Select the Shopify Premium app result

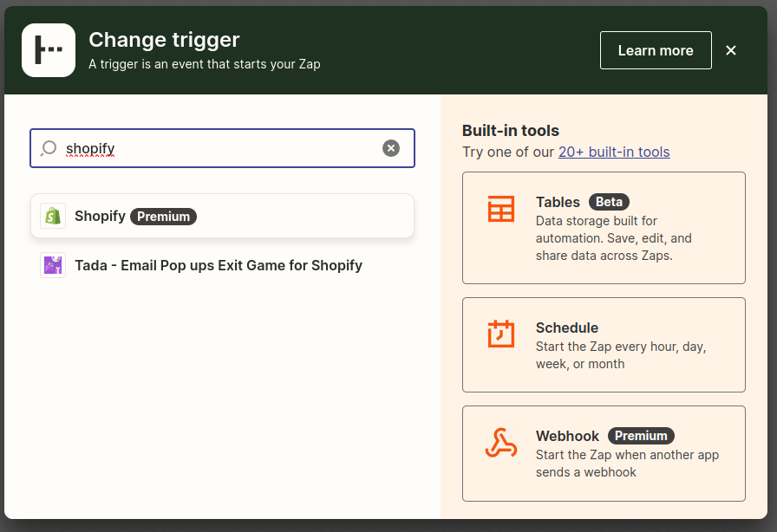point(222,216)
